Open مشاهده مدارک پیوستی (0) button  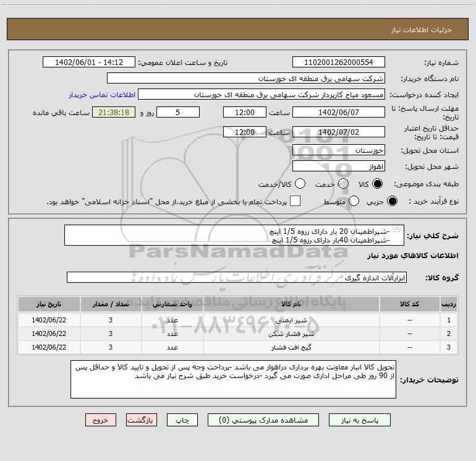pos(263,420)
